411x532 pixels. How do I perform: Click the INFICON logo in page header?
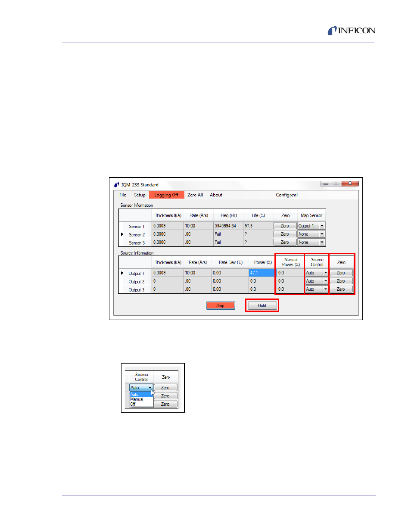(351, 31)
